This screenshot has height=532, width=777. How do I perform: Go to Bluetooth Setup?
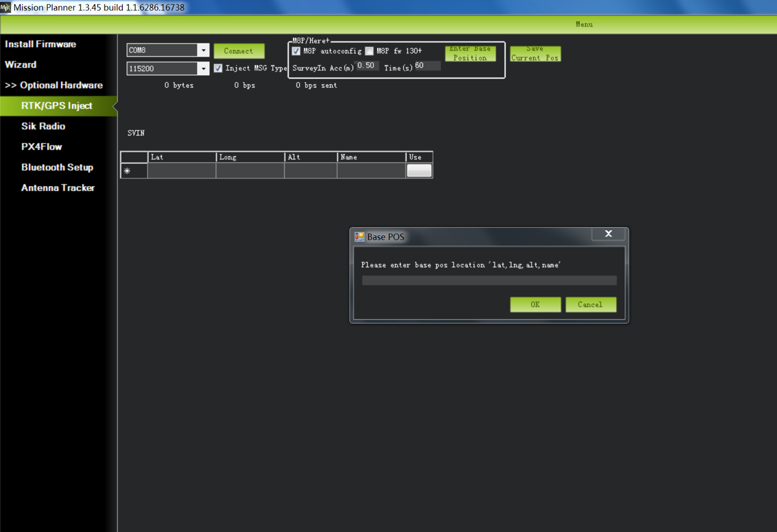pyautogui.click(x=57, y=168)
